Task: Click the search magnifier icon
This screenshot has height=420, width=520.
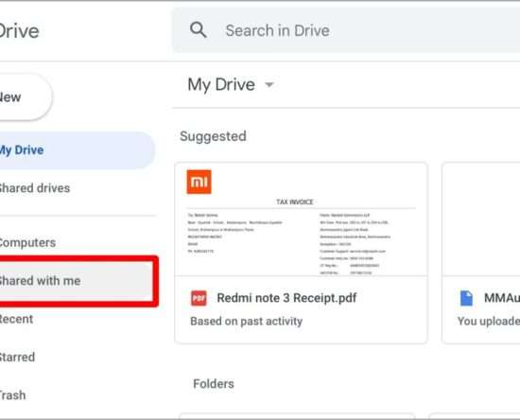Action: pyautogui.click(x=198, y=30)
